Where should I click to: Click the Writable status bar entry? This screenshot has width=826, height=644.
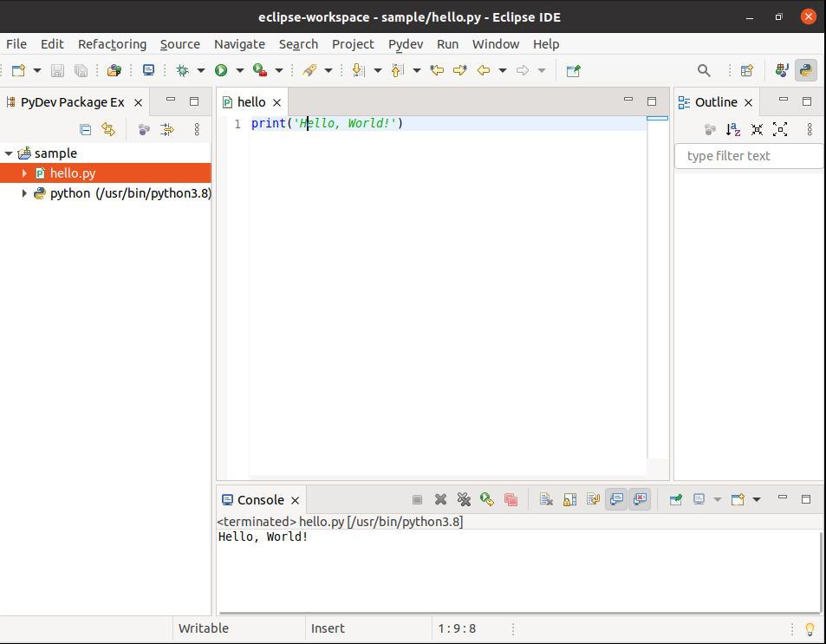pos(204,628)
